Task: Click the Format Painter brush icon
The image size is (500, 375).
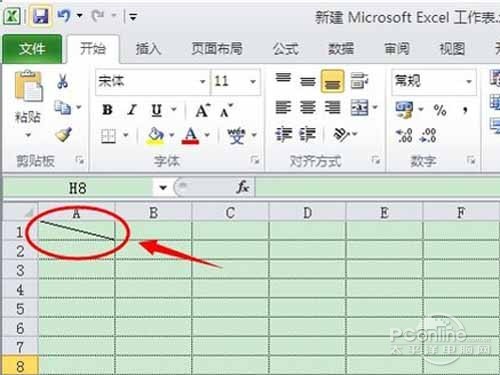Action: click(x=63, y=135)
